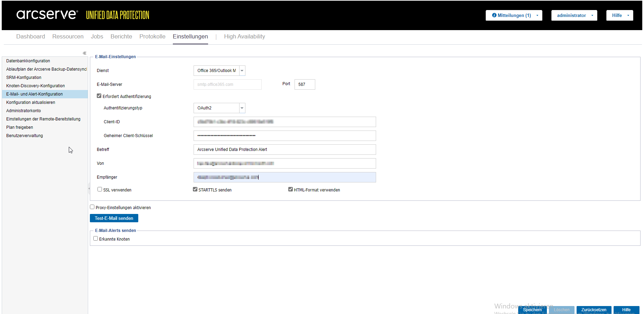The image size is (644, 314).
Task: Click the Speichern button
Action: tap(532, 310)
